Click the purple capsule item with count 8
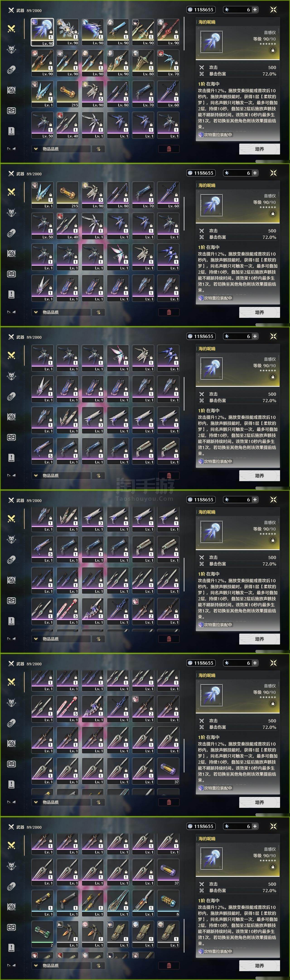This screenshot has width=290, height=980. click(x=168, y=903)
